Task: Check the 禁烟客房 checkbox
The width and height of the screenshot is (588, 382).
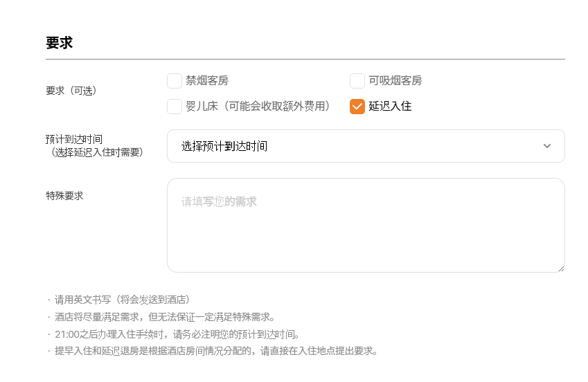Action: coord(175,81)
